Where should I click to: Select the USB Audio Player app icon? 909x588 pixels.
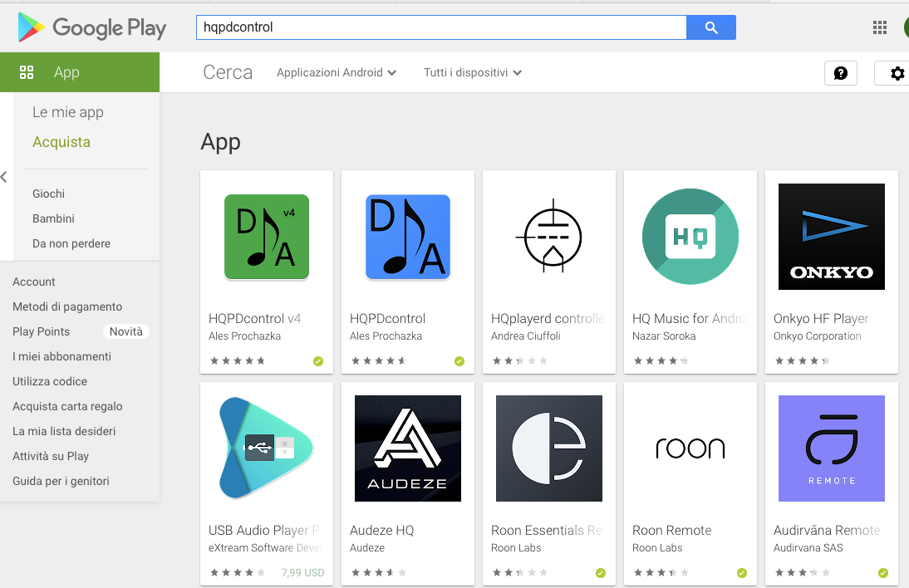click(x=267, y=448)
